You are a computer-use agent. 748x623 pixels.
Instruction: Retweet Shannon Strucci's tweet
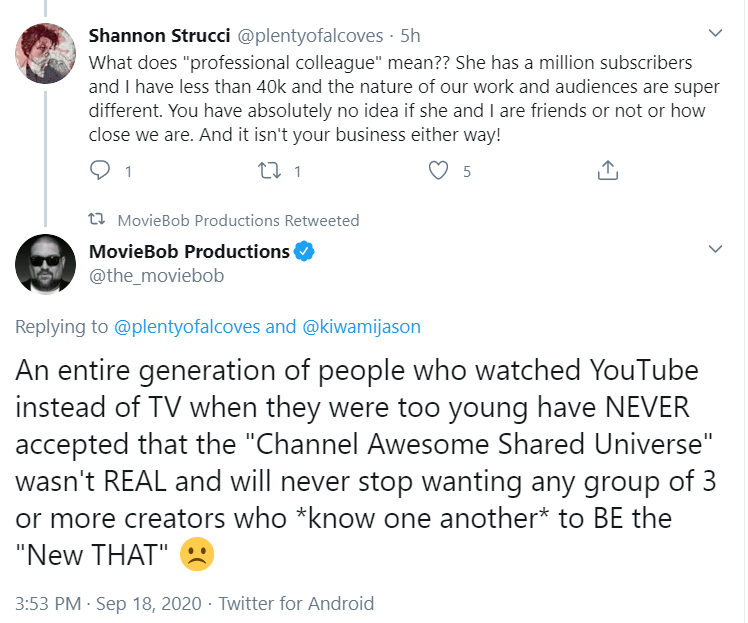(x=269, y=172)
